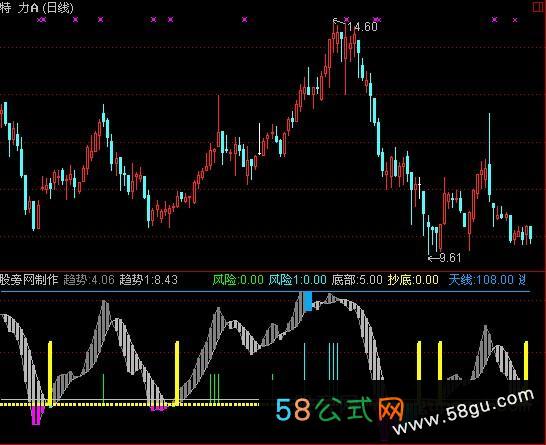Select the peak candlestick beside the 14.60 label
The width and height of the screenshot is (546, 445).
334,38
